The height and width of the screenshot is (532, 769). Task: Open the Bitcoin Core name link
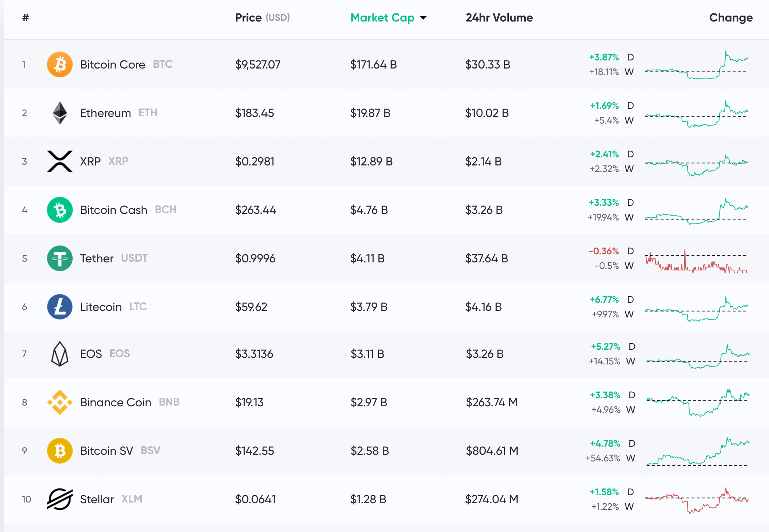[x=113, y=64]
